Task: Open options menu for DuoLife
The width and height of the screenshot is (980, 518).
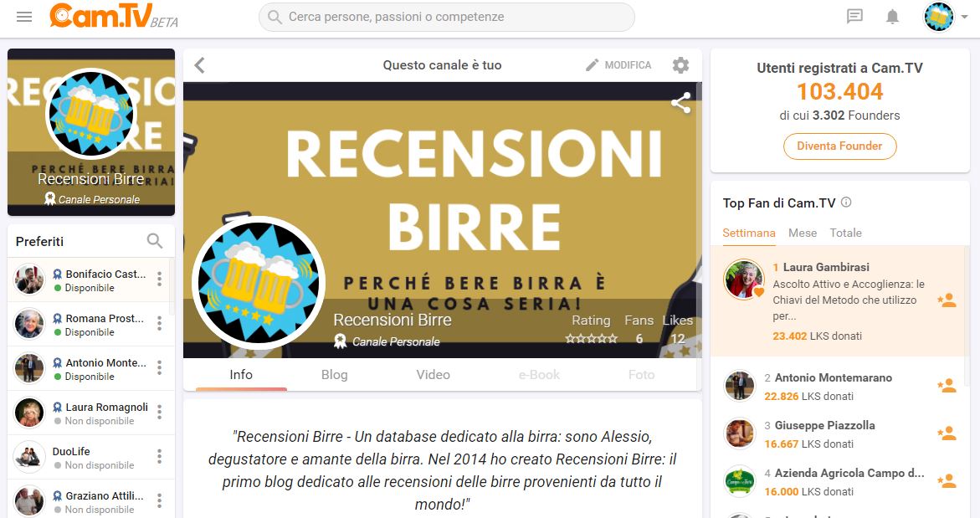Action: pyautogui.click(x=159, y=457)
